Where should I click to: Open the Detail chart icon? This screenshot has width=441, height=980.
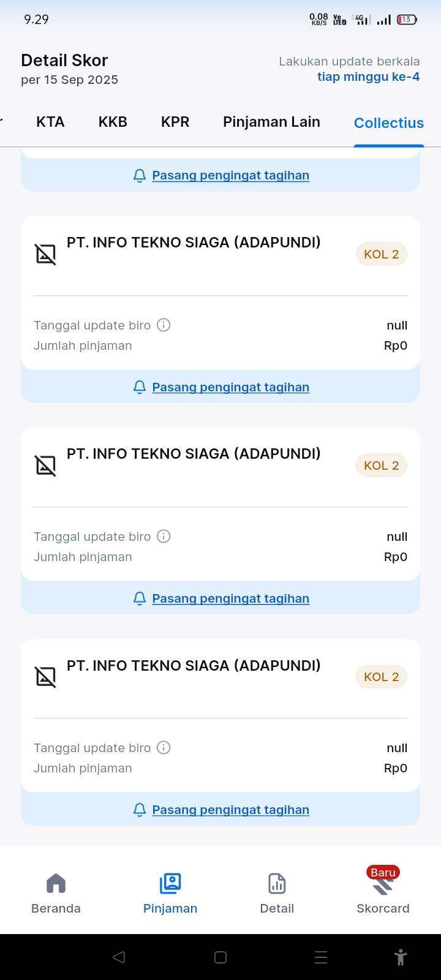tap(277, 884)
